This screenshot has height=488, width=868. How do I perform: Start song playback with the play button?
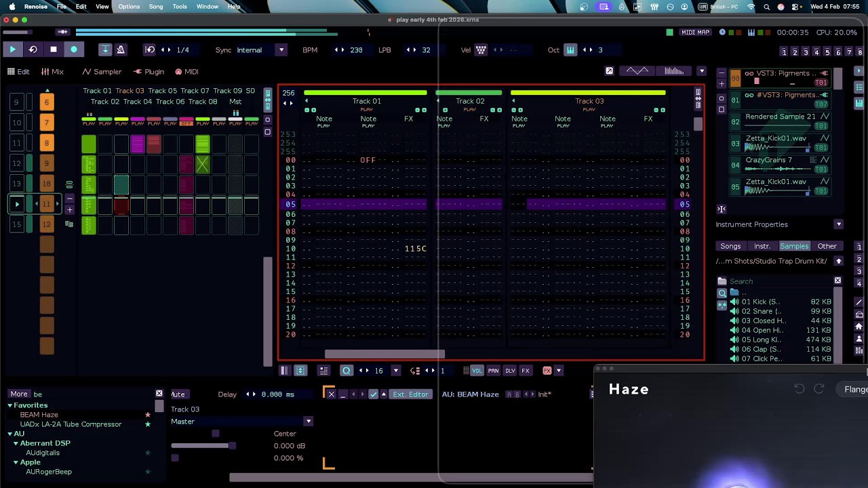click(x=12, y=49)
